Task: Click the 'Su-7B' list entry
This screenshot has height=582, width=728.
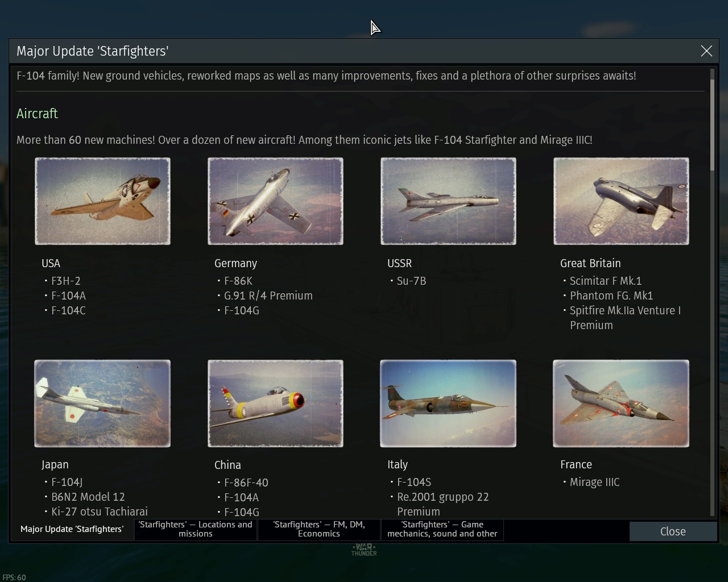Action: point(412,281)
